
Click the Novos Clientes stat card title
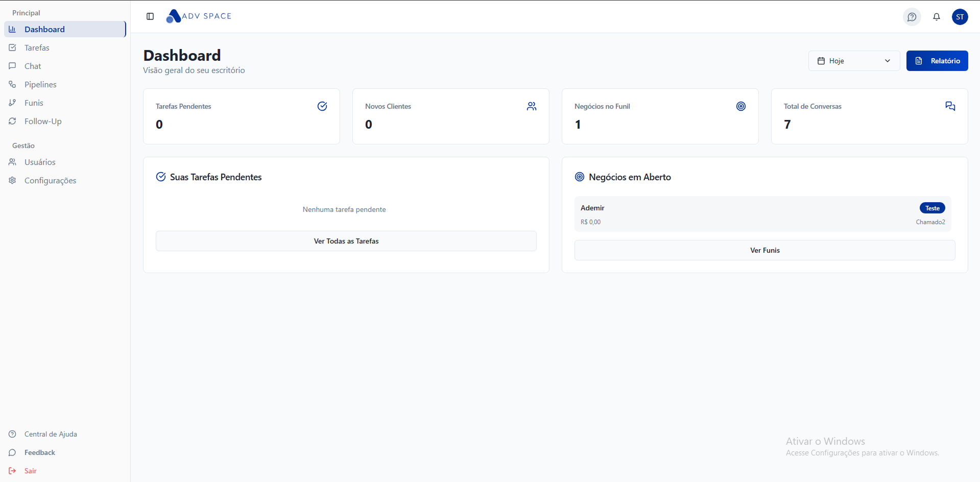point(388,106)
